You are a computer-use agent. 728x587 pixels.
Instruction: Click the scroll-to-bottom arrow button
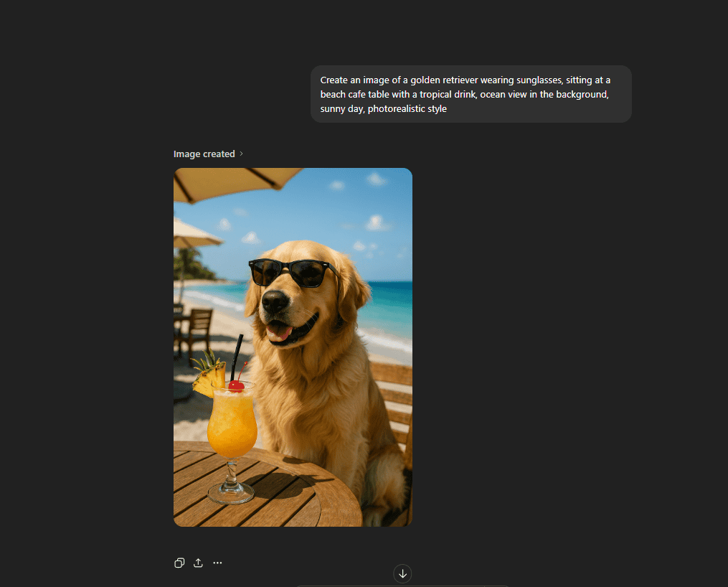[x=402, y=573]
